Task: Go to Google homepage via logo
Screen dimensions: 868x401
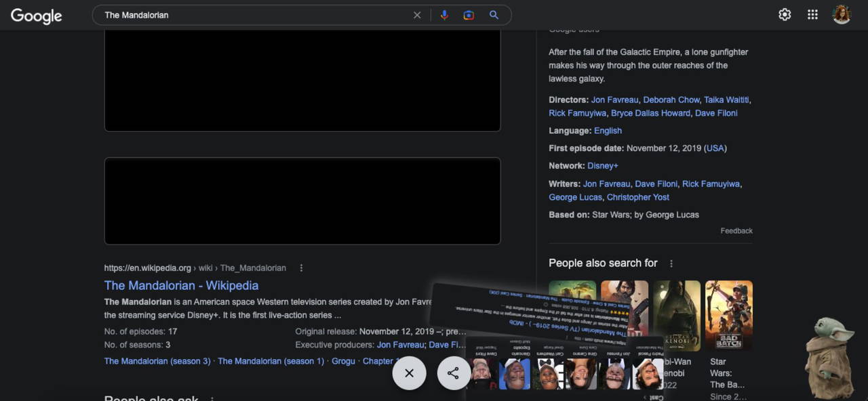Action: 37,16
